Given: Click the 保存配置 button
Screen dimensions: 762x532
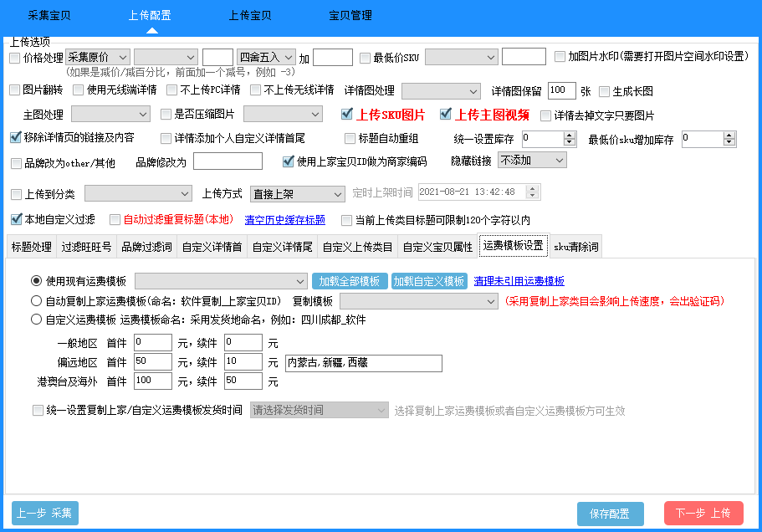Looking at the screenshot, I should click(610, 514).
